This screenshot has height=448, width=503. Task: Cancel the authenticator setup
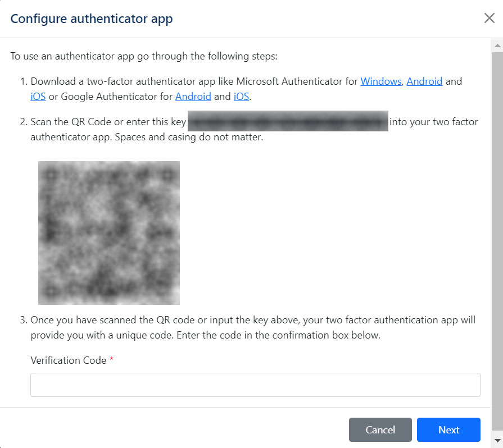pos(380,429)
